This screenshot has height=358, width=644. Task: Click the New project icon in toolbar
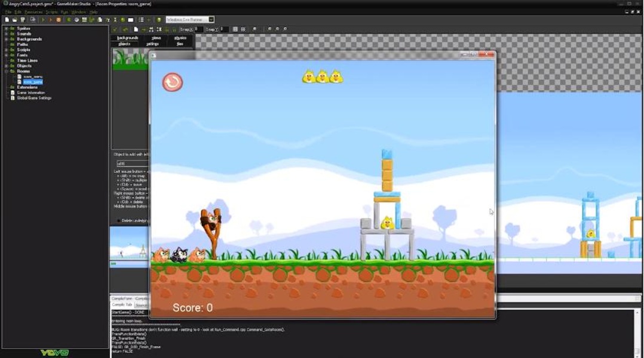point(7,20)
